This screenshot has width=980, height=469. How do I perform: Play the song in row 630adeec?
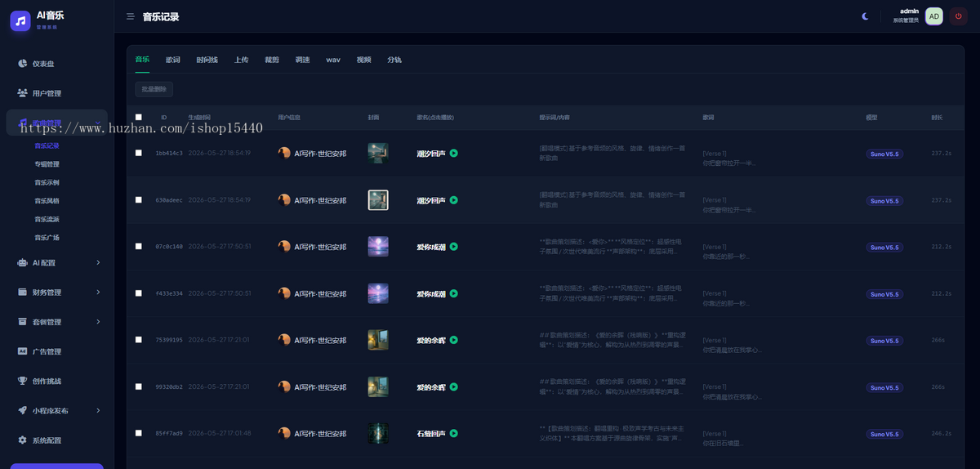click(x=454, y=200)
